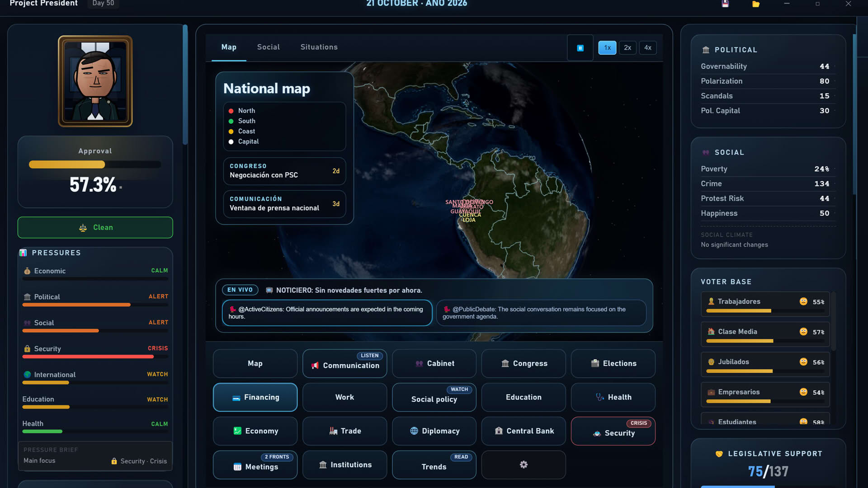This screenshot has width=868, height=488.
Task: Set game speed to 1x
Action: [607, 48]
